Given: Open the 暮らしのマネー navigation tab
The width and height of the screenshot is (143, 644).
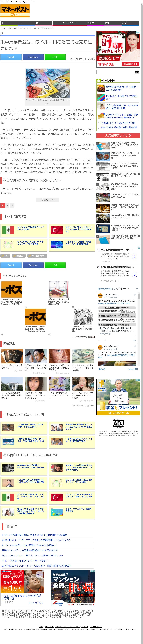Looking at the screenshot, I should [x=69, y=23].
